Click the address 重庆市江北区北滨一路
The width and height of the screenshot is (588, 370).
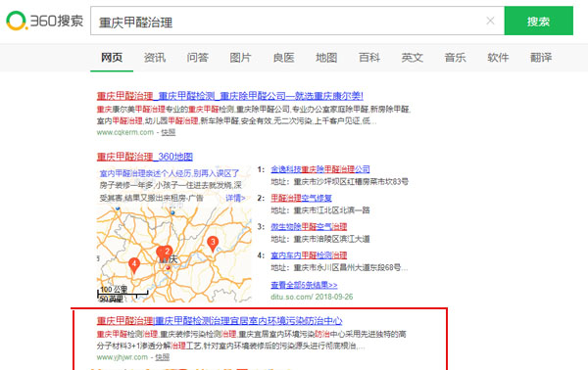point(331,210)
